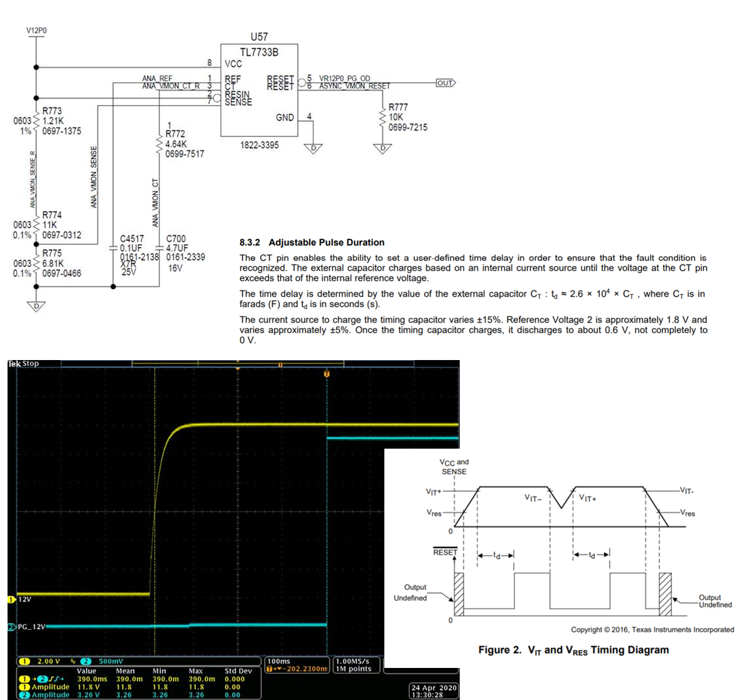The height and width of the screenshot is (700, 753).
Task: Click the OUT port symbol in the schematic
Action: point(445,83)
